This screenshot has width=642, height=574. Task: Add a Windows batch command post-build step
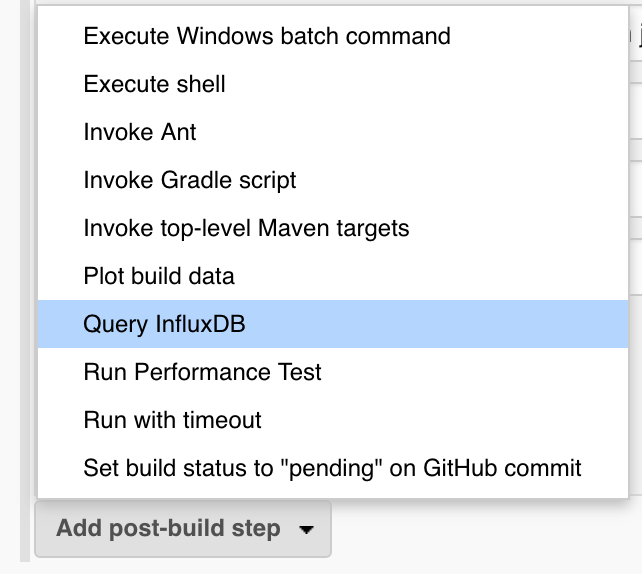tap(267, 36)
